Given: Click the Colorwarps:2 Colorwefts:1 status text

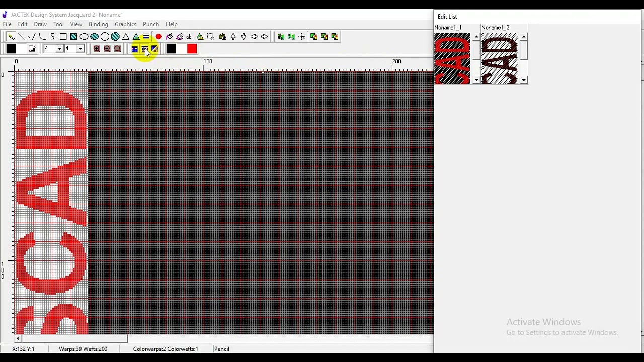Looking at the screenshot, I should click(x=166, y=349).
